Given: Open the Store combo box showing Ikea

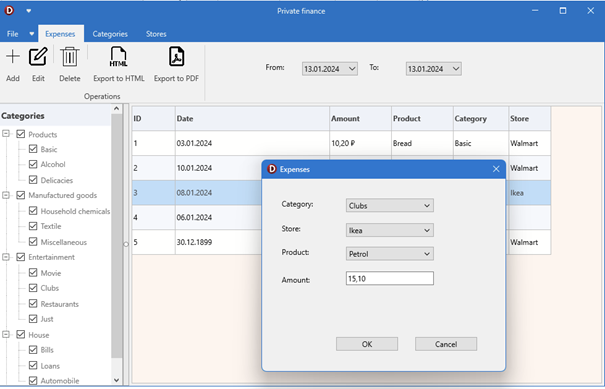Looking at the screenshot, I should click(x=390, y=230).
